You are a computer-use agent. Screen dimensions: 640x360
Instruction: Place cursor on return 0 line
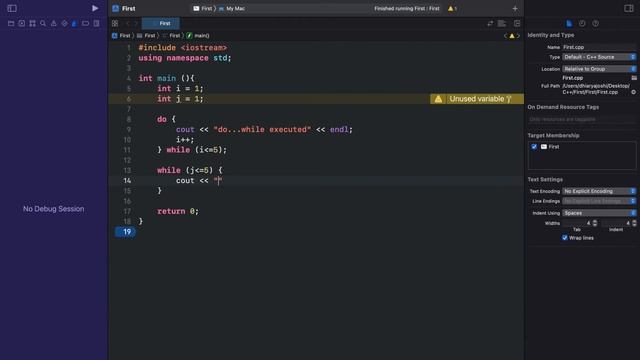[x=178, y=211]
